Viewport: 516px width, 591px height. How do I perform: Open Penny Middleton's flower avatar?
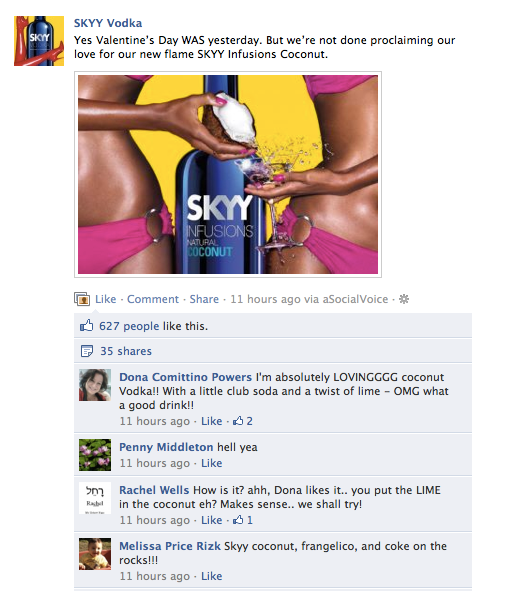point(95,455)
